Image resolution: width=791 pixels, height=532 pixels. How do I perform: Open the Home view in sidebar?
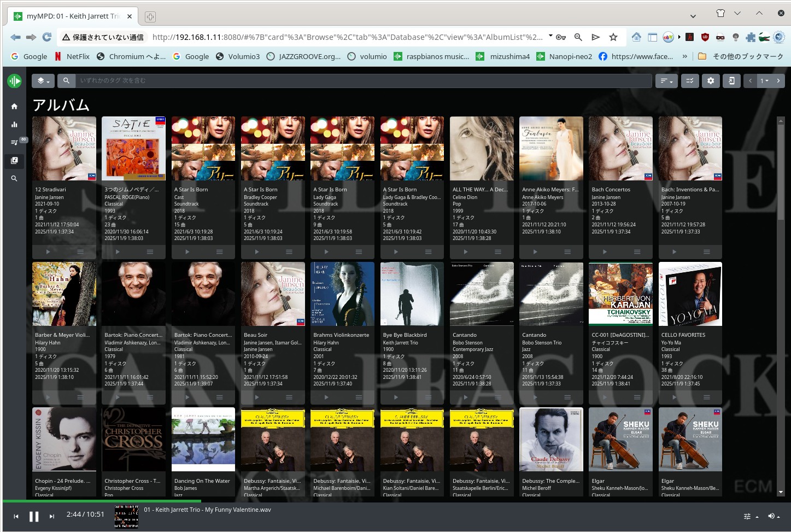(14, 107)
